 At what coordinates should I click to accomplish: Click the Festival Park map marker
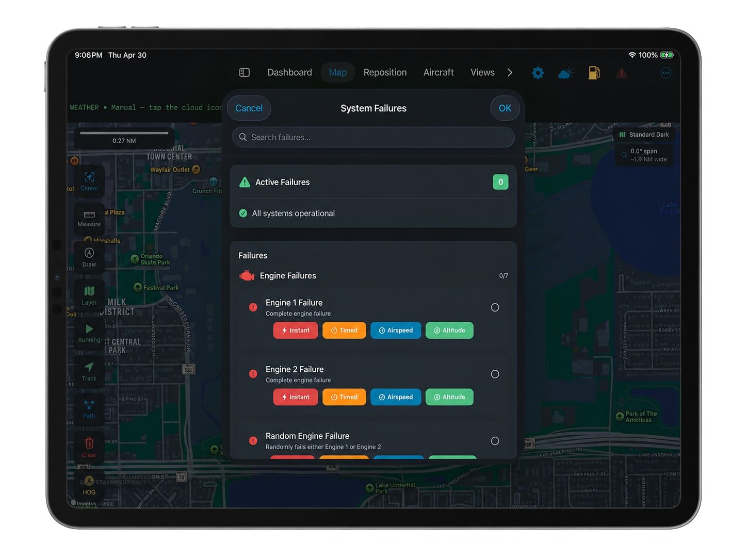pyautogui.click(x=138, y=287)
